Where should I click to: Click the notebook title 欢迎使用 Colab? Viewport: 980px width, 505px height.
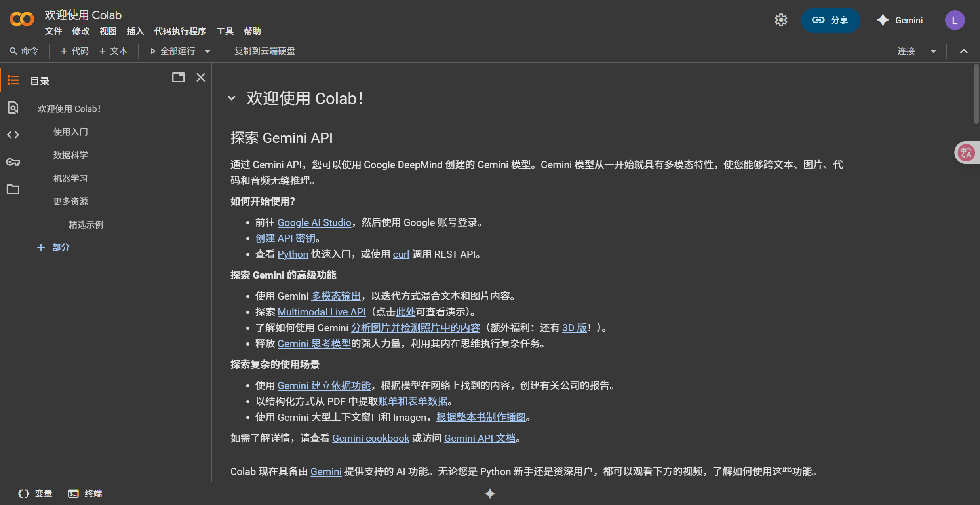(83, 15)
